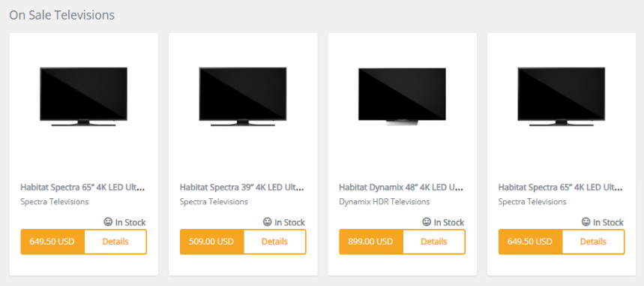Screen dimensions: 644x286
Task: Click Habitat Spectra 39" TV image
Action: click(x=243, y=96)
